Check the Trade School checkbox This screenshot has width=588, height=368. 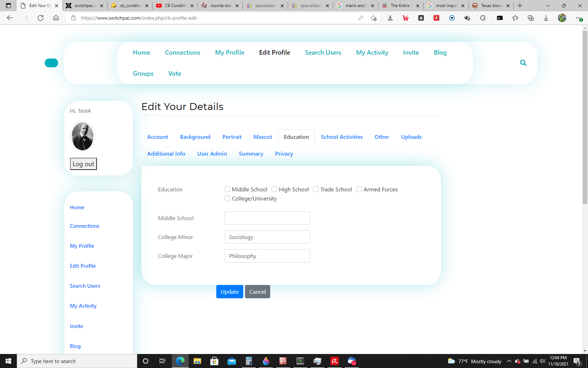[x=316, y=189]
